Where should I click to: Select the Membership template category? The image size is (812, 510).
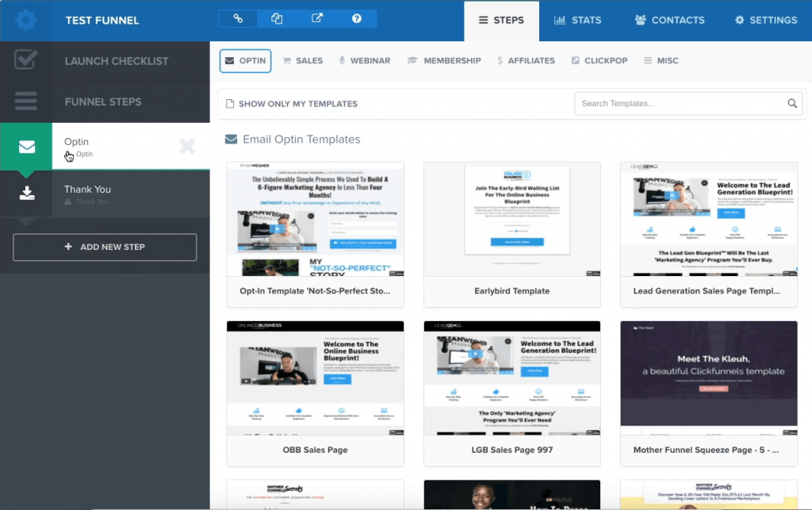click(444, 60)
